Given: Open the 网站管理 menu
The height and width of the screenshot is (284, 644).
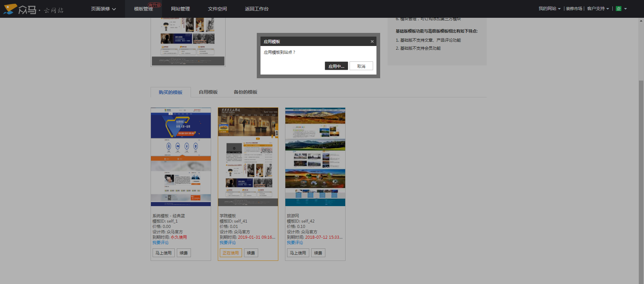Looking at the screenshot, I should pos(180,9).
